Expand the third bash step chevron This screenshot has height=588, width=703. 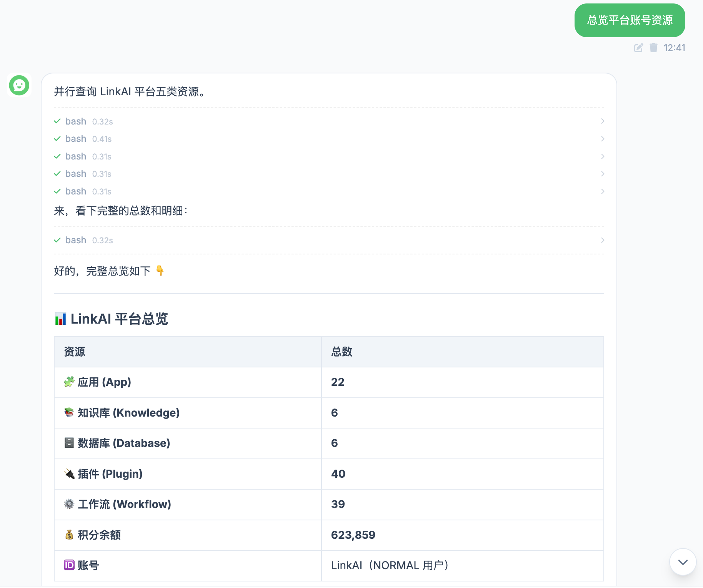[603, 156]
